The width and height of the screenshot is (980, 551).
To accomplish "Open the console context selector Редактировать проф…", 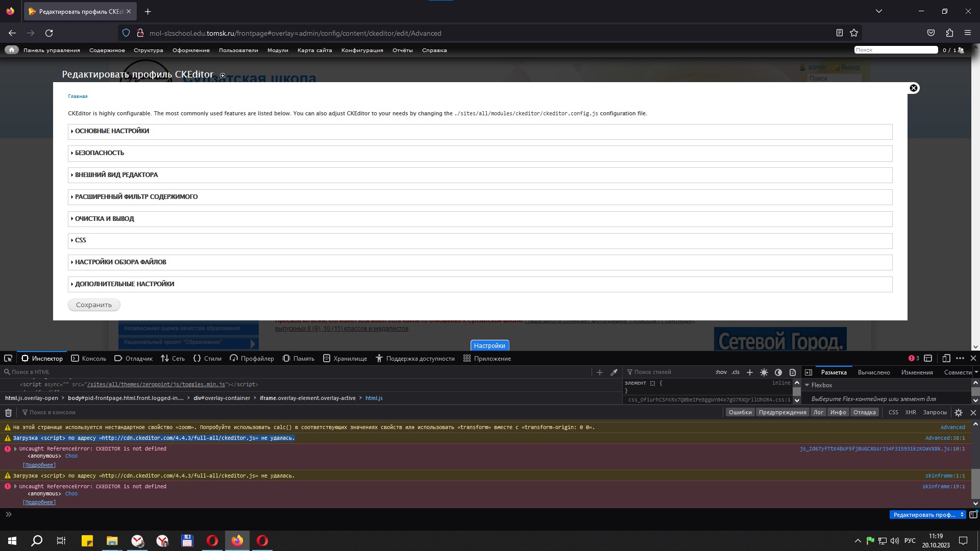I will [928, 515].
